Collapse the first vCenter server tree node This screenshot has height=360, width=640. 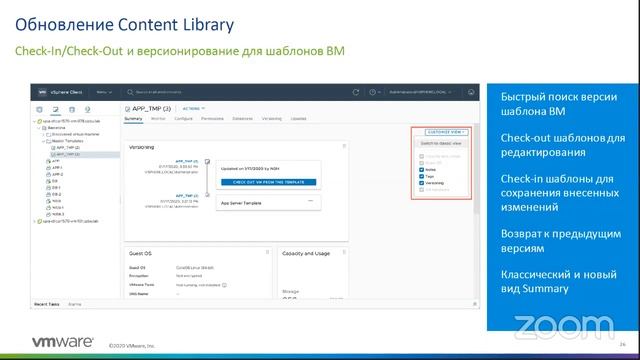(x=35, y=121)
